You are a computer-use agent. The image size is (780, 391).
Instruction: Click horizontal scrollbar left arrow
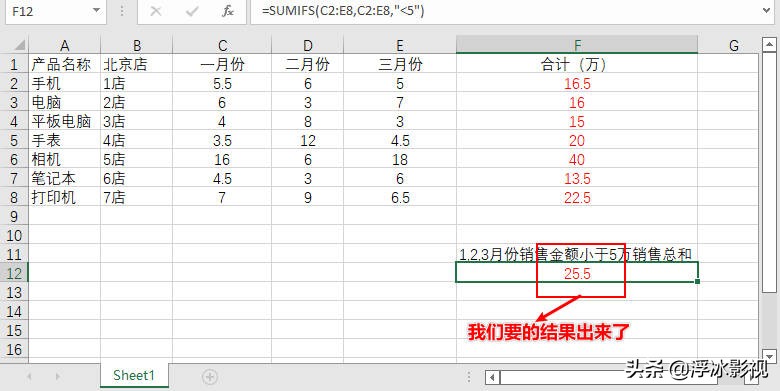tap(492, 377)
